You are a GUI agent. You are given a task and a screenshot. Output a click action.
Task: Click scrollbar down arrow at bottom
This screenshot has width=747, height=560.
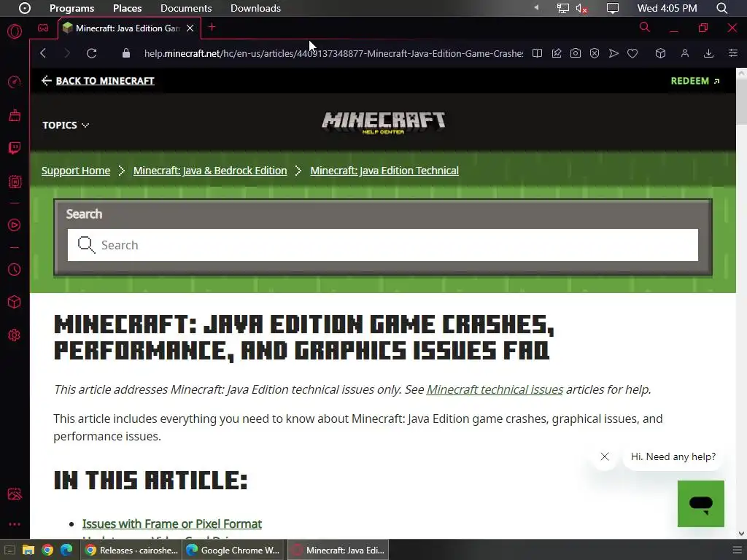[741, 534]
